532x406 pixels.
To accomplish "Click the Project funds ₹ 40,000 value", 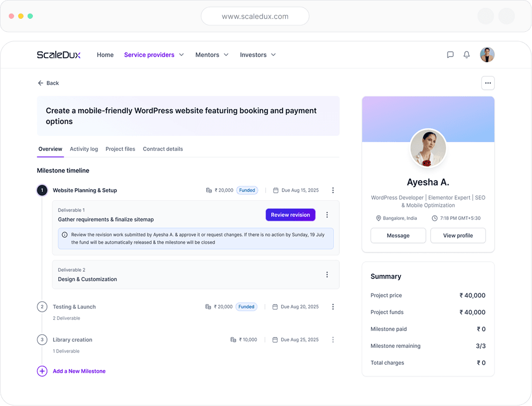I will click(472, 312).
